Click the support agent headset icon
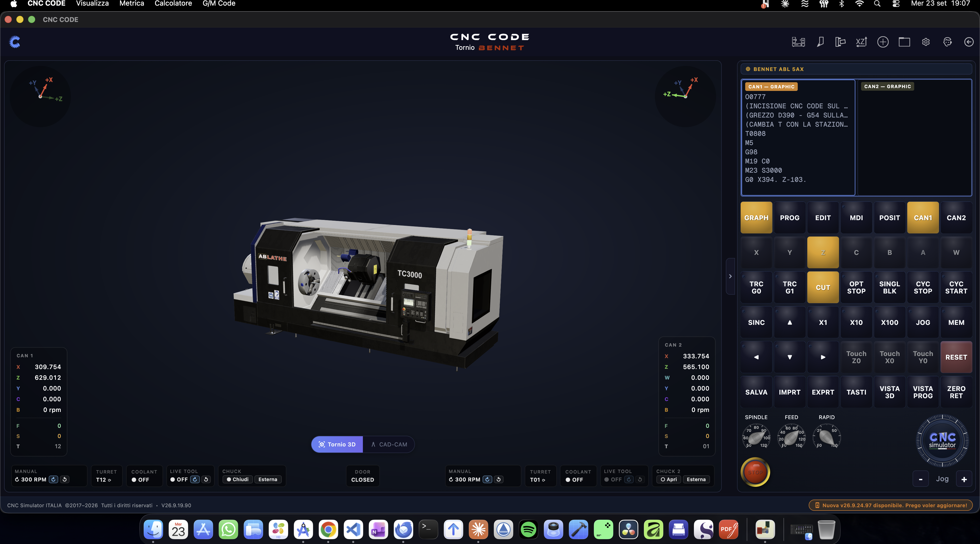The height and width of the screenshot is (544, 980). coord(947,42)
